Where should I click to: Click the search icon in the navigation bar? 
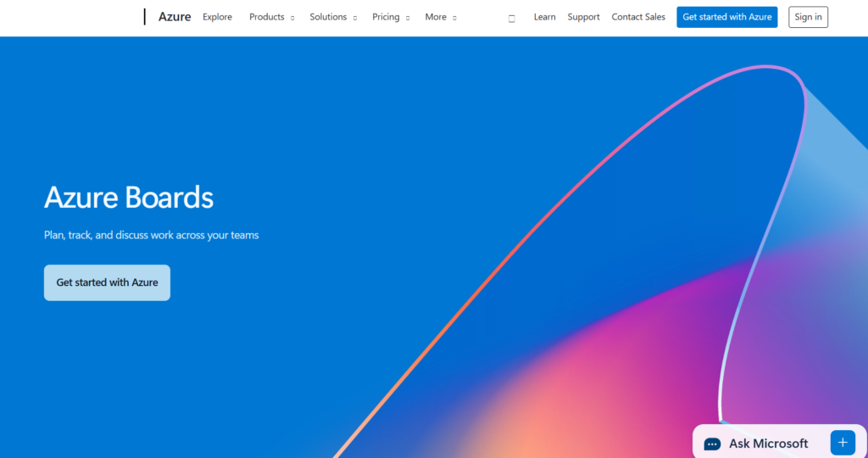(x=511, y=18)
